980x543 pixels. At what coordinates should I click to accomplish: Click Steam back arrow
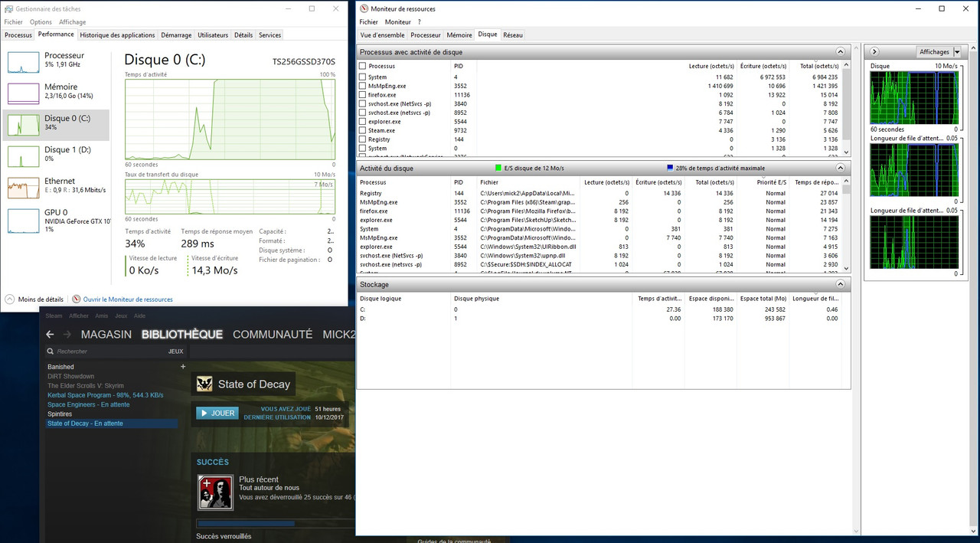[50, 335]
